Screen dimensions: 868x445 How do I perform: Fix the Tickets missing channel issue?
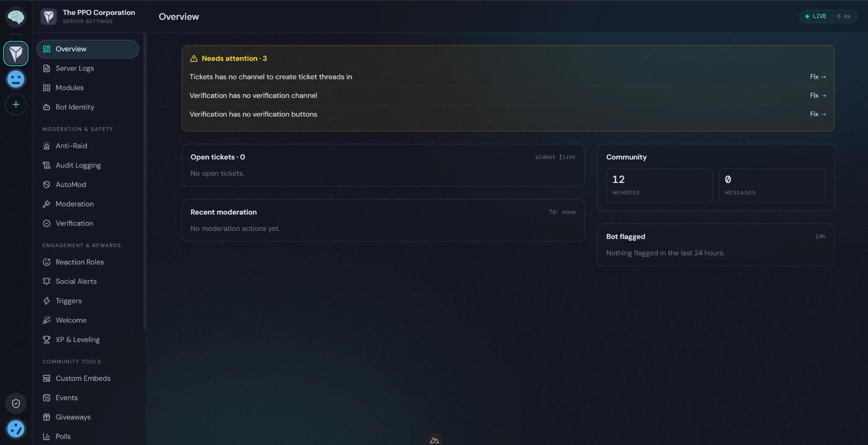(818, 77)
